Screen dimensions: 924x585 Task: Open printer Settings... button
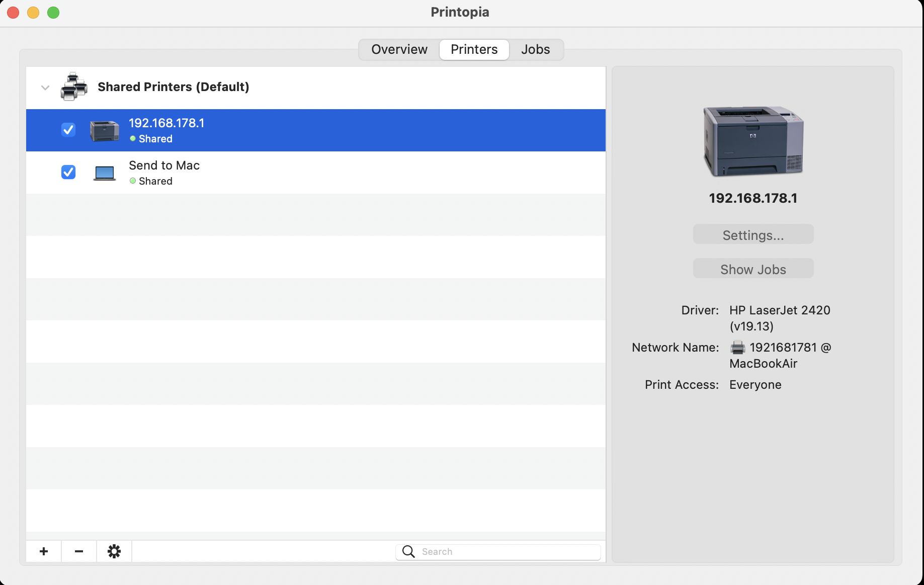[x=753, y=234]
